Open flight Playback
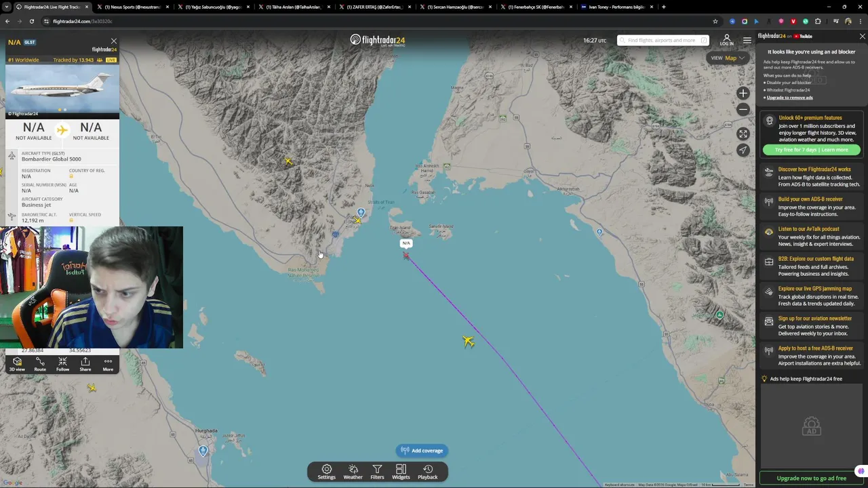This screenshot has height=488, width=868. point(428,472)
